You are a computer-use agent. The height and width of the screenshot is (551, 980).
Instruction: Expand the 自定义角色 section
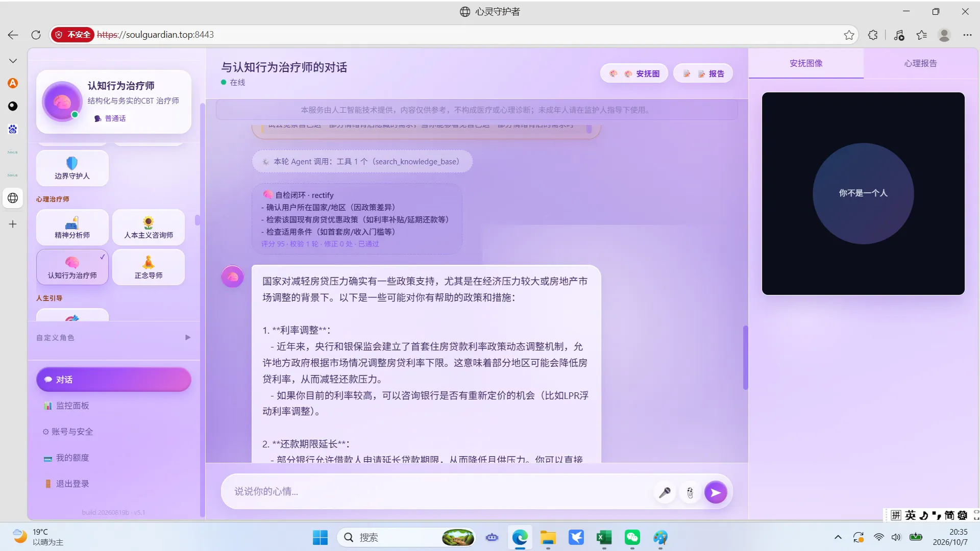point(113,338)
